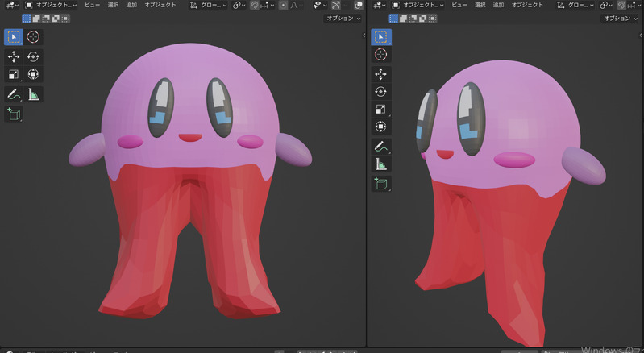
Task: Toggle gizmo display in left viewport header
Action: click(x=336, y=5)
